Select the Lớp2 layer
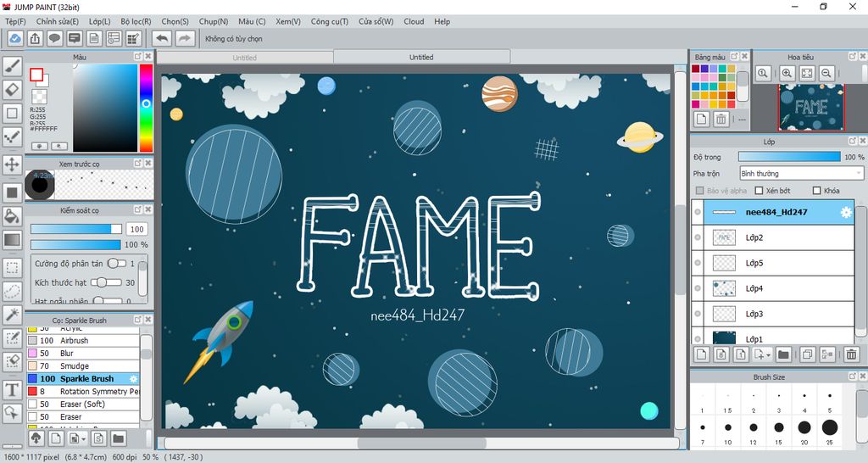This screenshot has width=868, height=463. (x=773, y=237)
